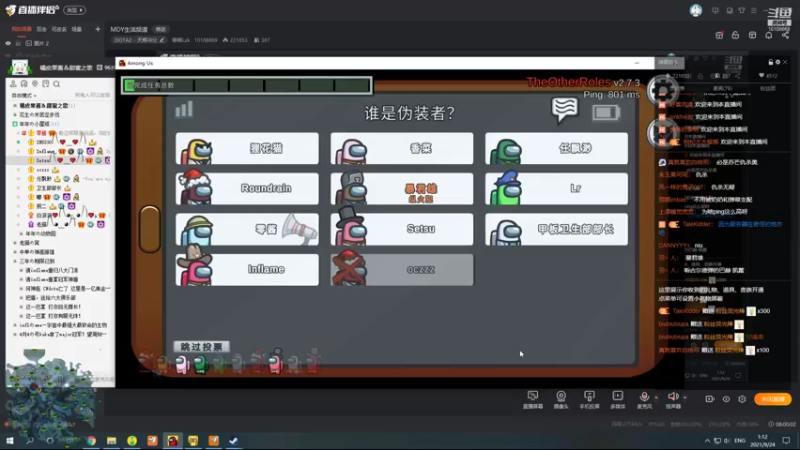This screenshot has height=450, width=800.
Task: Click the location pin icon in channel panel
Action: [35, 84]
